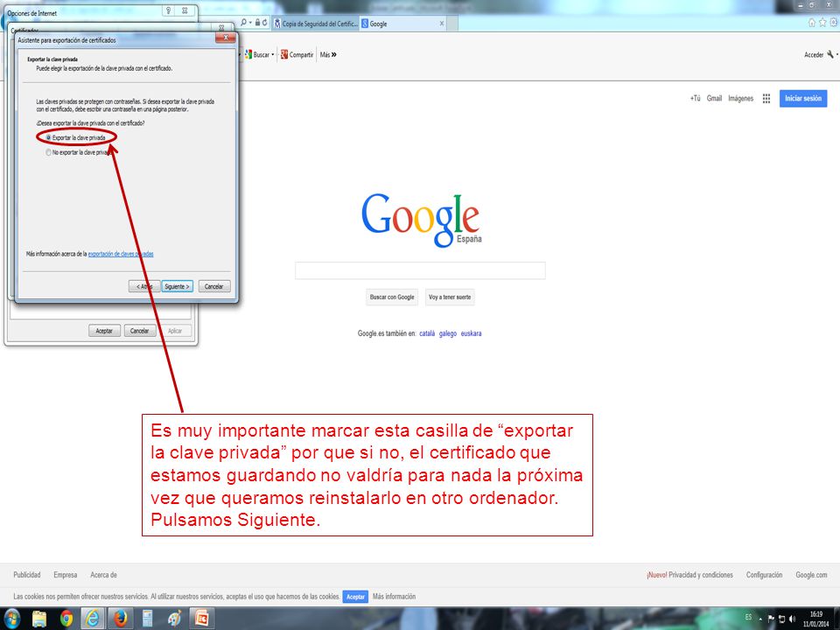Click 'Buscar con Google' button
Viewport: 840px width, 630px height.
point(392,297)
